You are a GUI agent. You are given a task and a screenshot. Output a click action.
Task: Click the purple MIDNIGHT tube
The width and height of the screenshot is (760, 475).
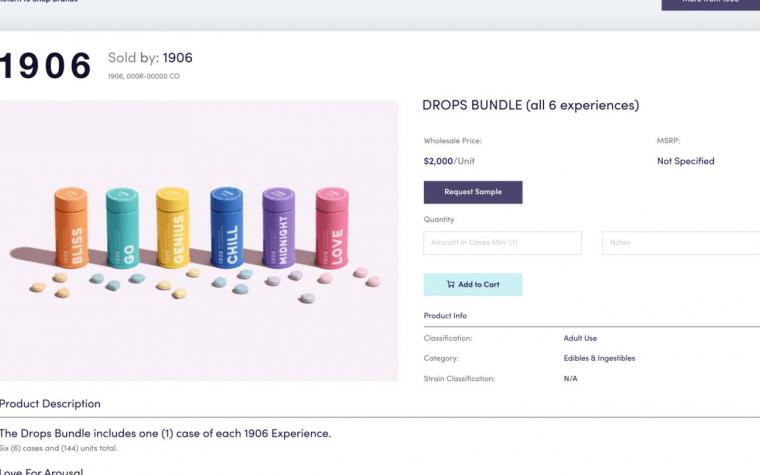pos(279,228)
